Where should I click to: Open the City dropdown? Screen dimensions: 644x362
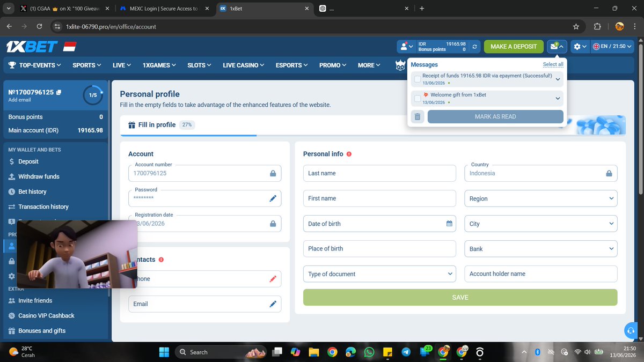point(540,224)
